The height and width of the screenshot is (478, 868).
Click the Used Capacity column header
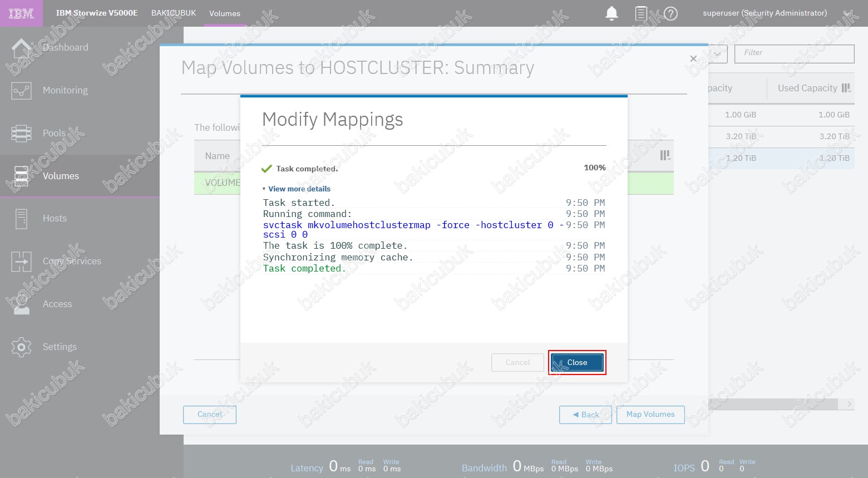pos(807,88)
